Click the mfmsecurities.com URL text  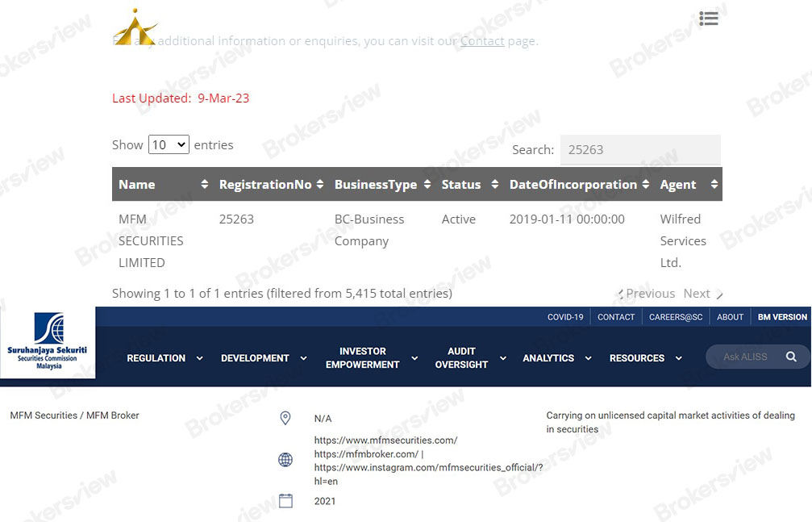(385, 440)
